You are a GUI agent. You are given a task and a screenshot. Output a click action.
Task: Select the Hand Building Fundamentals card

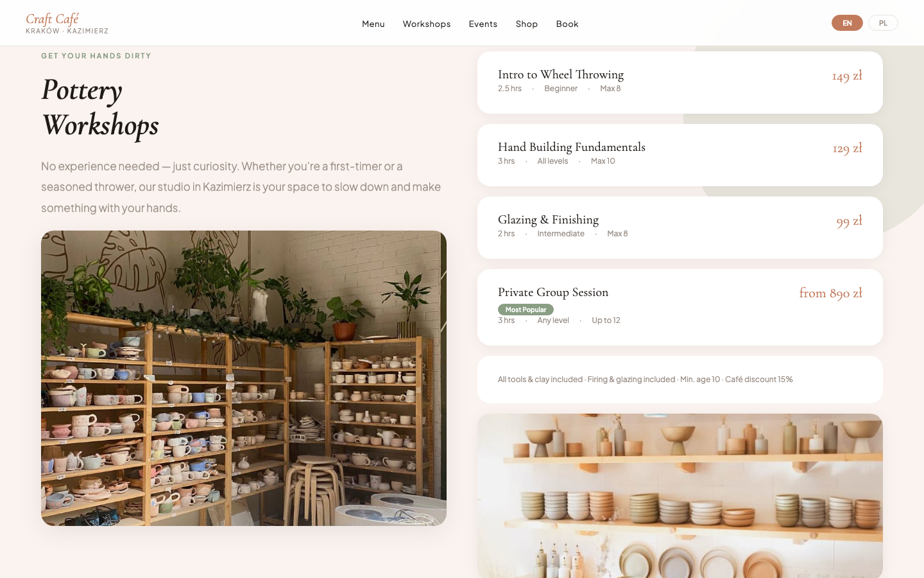tap(680, 155)
